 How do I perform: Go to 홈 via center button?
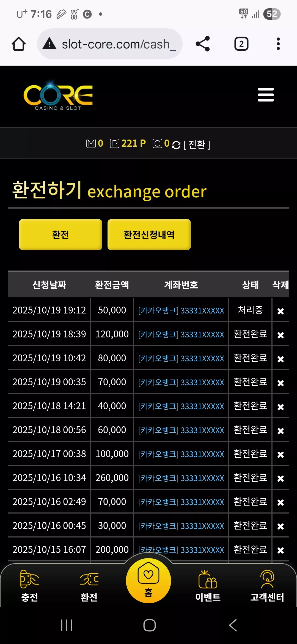click(148, 581)
